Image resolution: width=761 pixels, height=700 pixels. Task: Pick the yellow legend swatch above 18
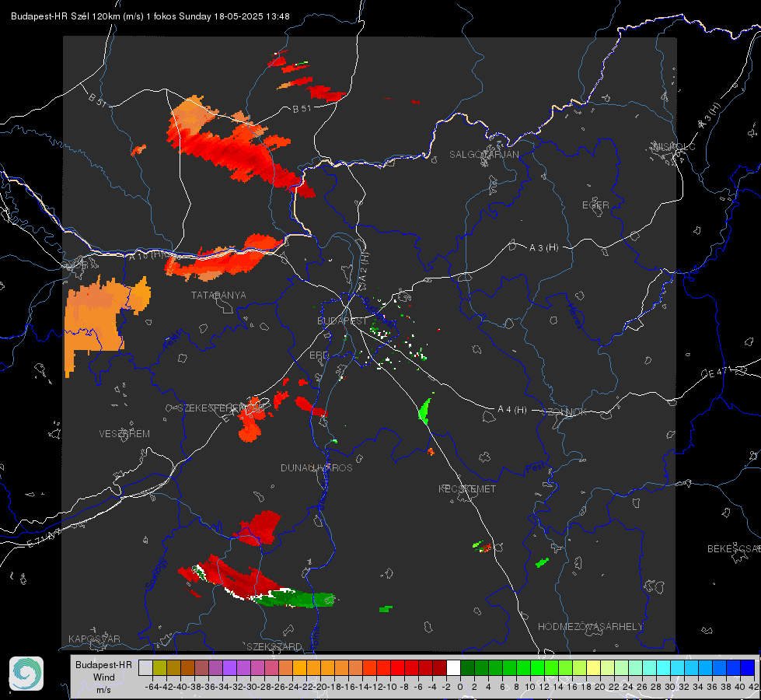[x=594, y=668]
